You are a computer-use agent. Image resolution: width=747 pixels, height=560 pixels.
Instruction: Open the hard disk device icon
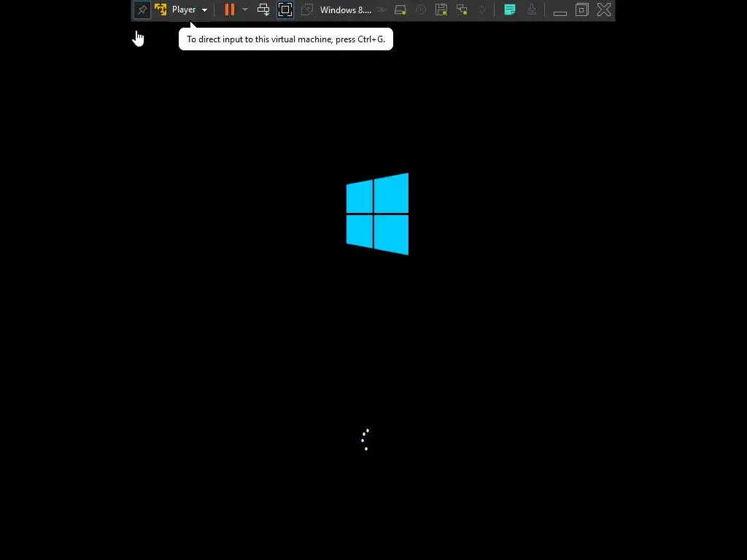pyautogui.click(x=400, y=10)
